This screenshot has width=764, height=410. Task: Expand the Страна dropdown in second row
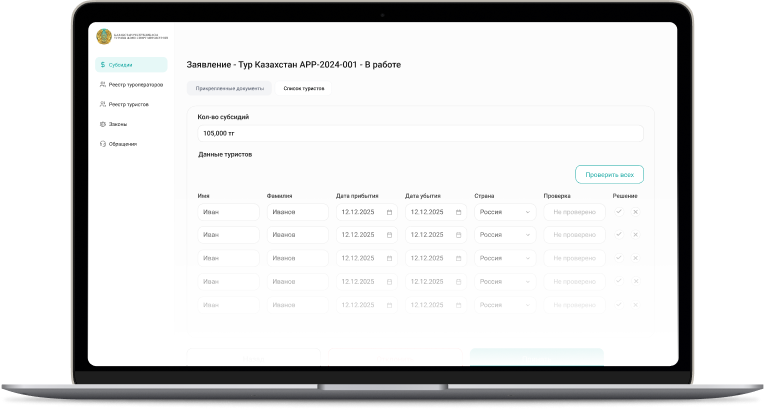[528, 235]
